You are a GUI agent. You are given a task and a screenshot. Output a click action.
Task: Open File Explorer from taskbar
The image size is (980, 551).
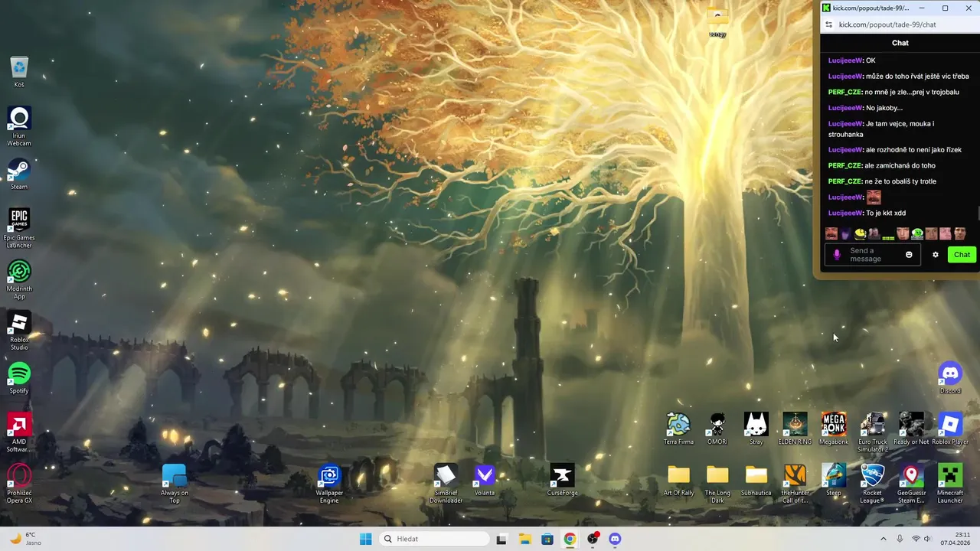click(x=525, y=539)
